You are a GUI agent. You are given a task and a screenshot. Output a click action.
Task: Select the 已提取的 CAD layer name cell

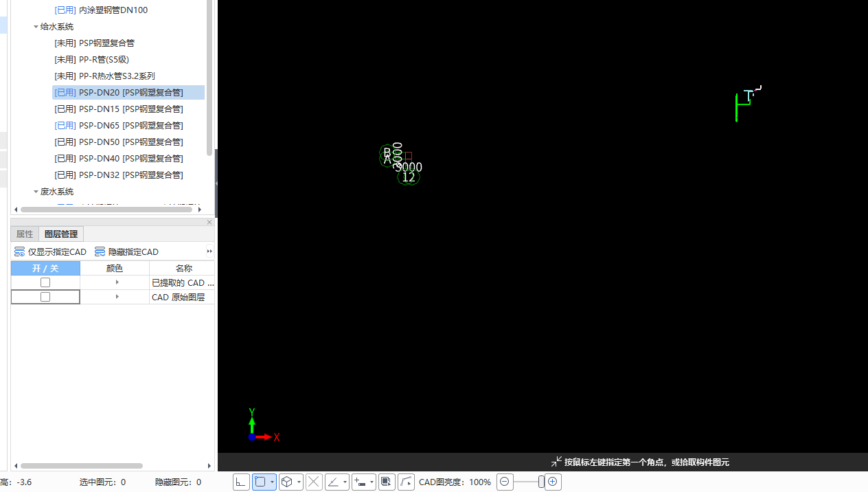(182, 282)
